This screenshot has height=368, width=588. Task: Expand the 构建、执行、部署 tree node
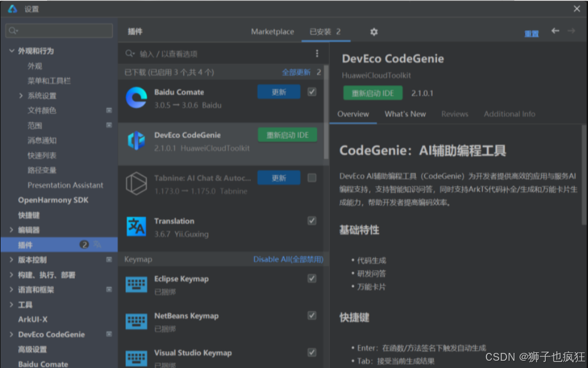coord(11,274)
